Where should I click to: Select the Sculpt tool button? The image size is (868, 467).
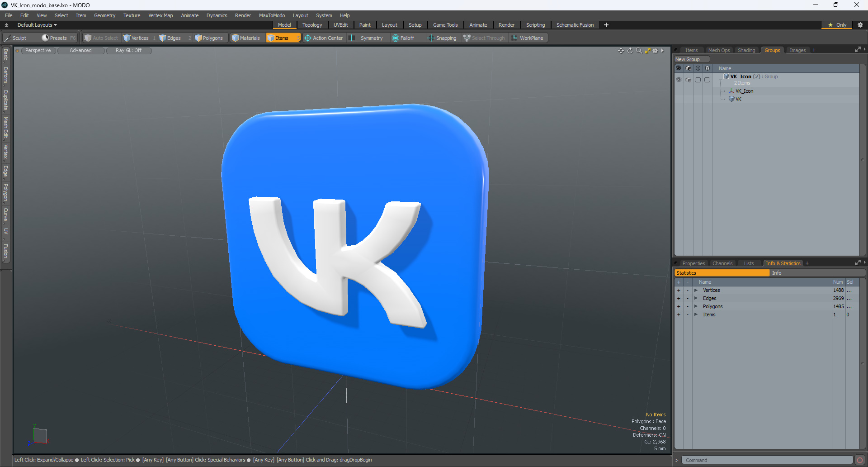(20, 38)
